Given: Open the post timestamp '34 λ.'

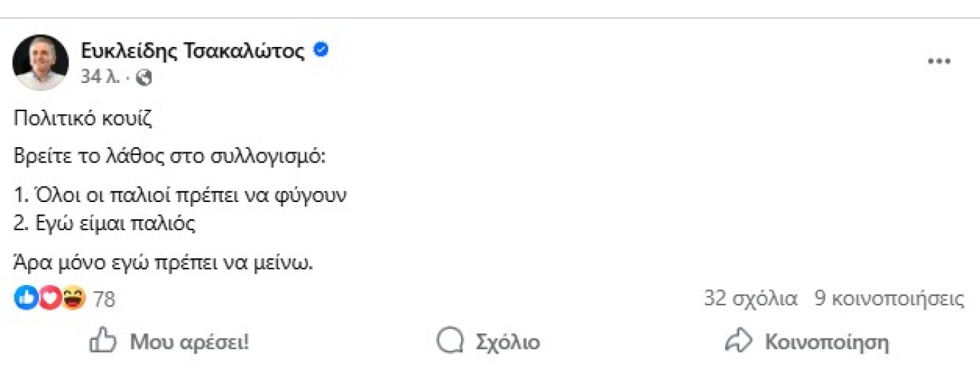Looking at the screenshot, I should point(100,77).
